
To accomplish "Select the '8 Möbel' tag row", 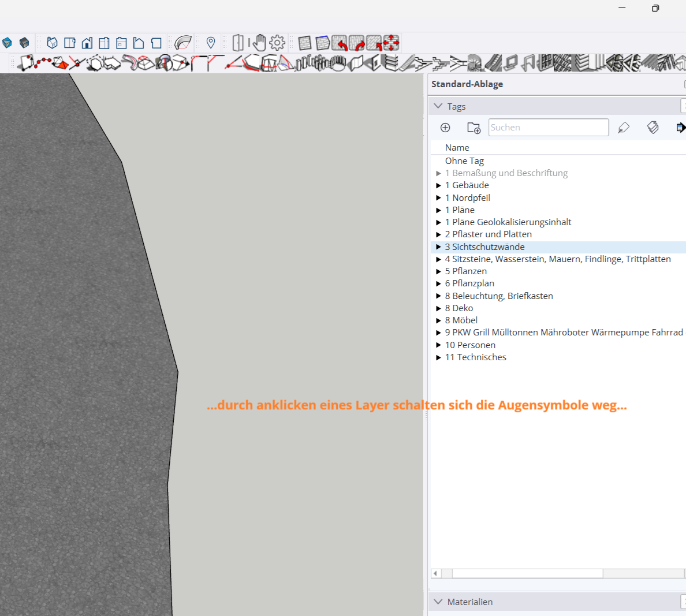I will (461, 320).
